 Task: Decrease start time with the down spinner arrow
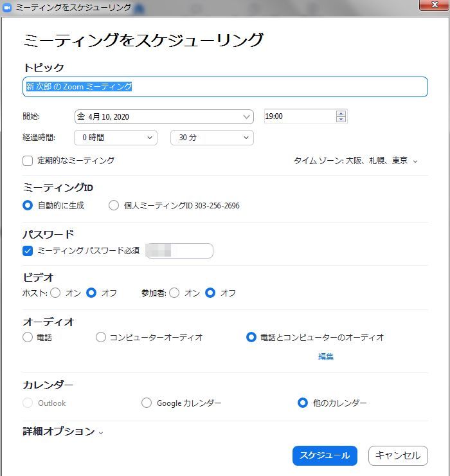click(341, 120)
